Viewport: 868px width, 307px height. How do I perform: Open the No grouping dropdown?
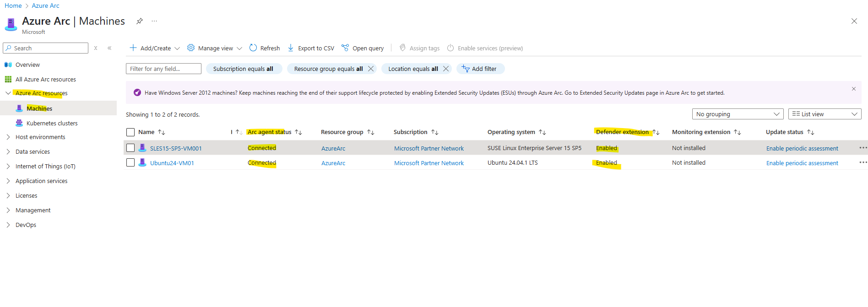[738, 114]
